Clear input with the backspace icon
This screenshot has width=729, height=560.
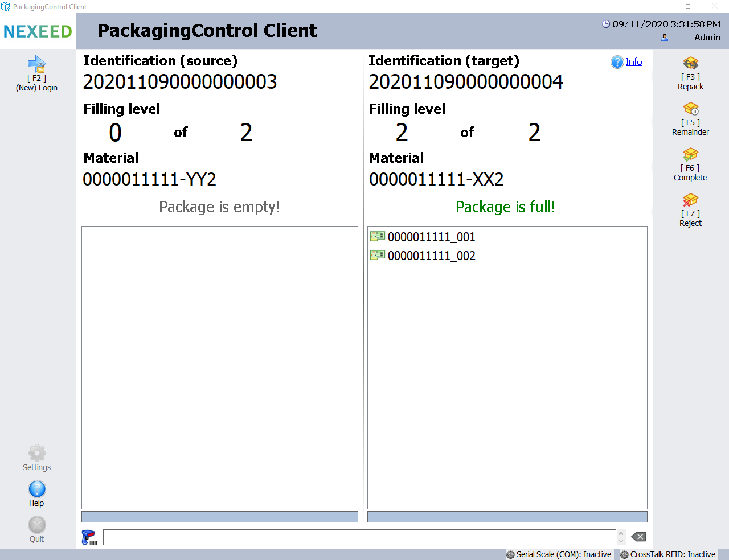click(x=638, y=537)
